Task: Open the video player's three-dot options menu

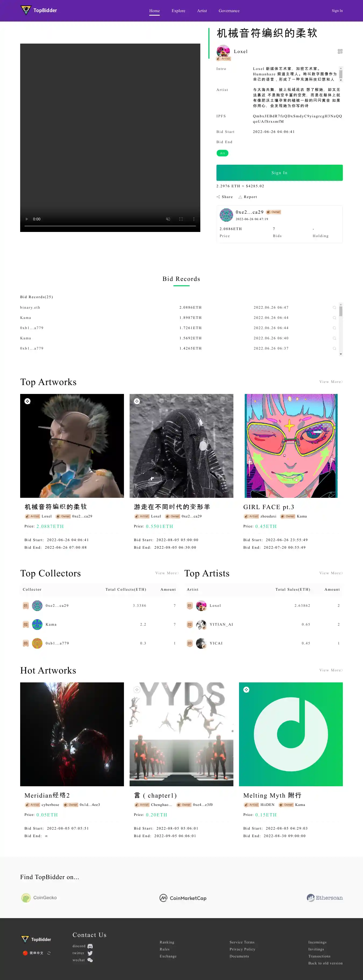Action: pos(194,219)
